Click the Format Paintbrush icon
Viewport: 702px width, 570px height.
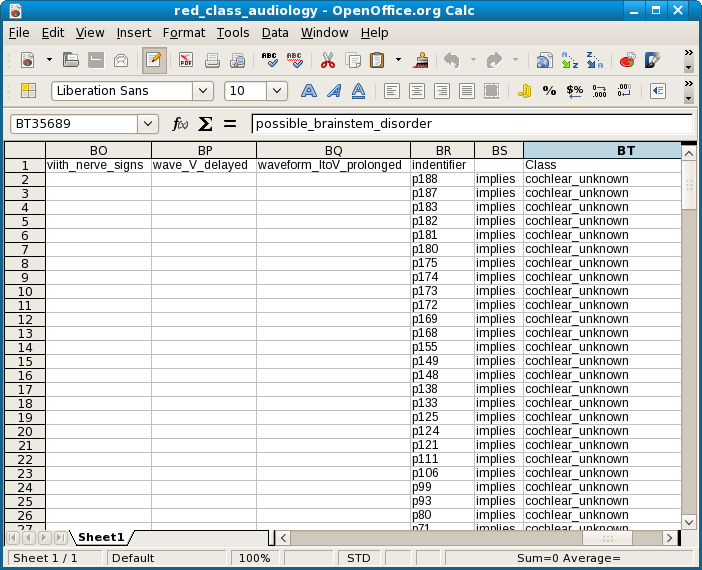422,60
